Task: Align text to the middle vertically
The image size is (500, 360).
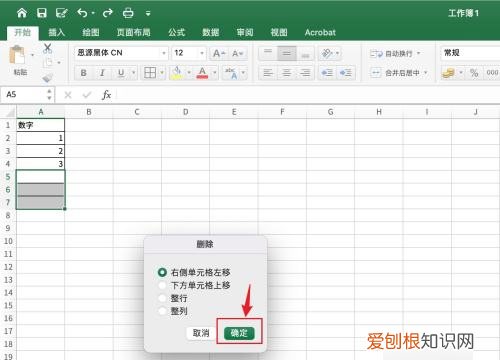Action: point(287,53)
